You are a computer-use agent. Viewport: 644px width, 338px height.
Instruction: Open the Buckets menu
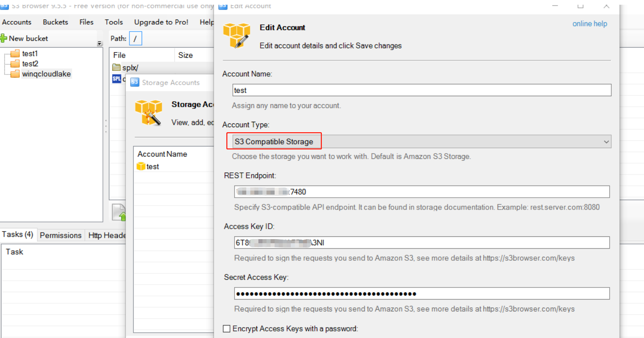pyautogui.click(x=55, y=22)
